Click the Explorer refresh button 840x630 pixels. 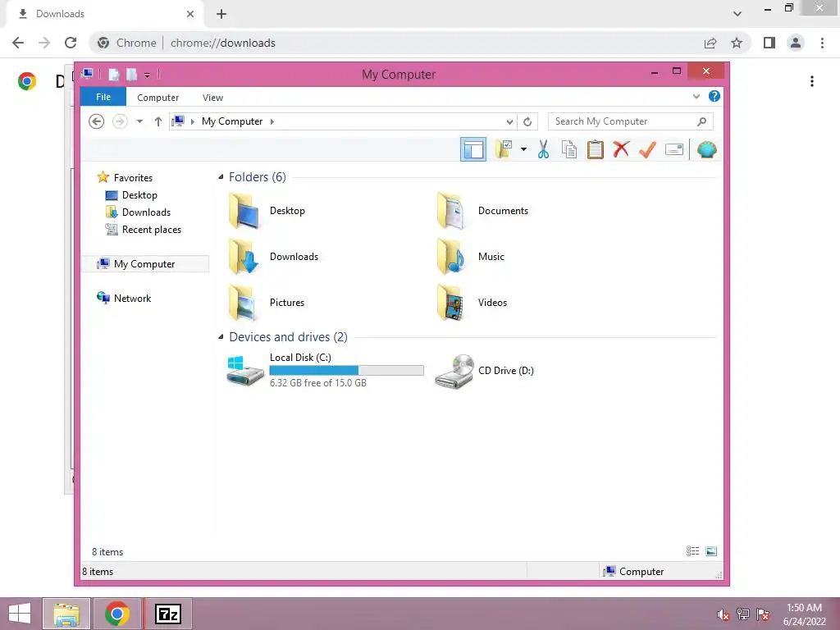(x=527, y=121)
